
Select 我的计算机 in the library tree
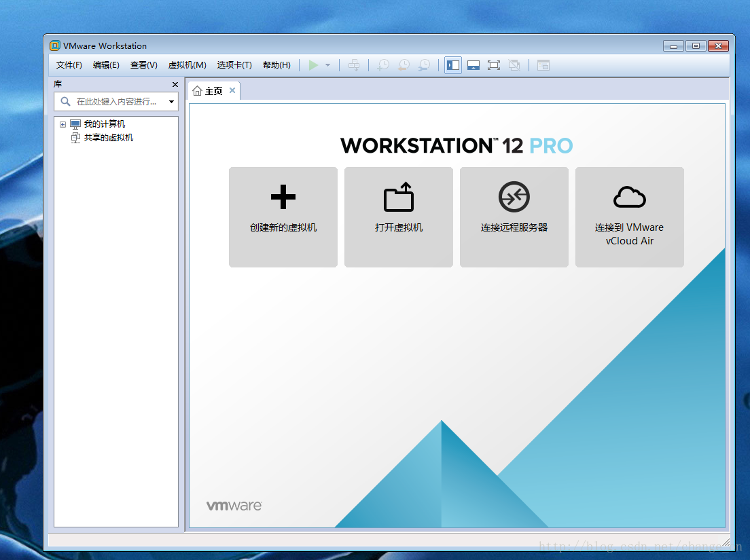104,124
